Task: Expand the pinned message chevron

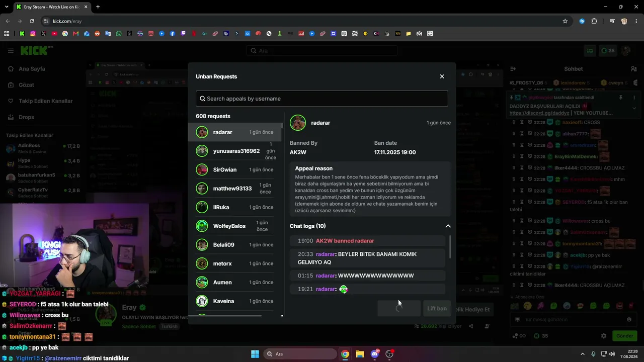Action: click(634, 108)
